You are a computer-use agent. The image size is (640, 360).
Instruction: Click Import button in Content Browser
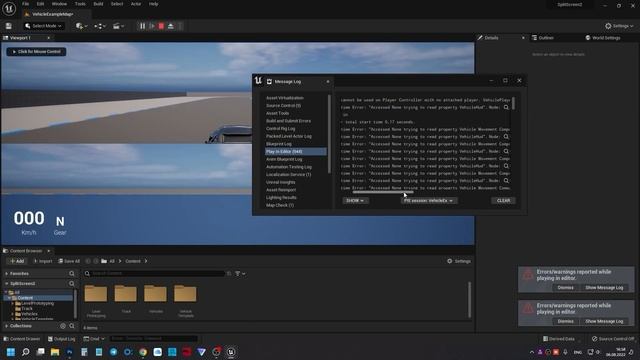(x=43, y=261)
